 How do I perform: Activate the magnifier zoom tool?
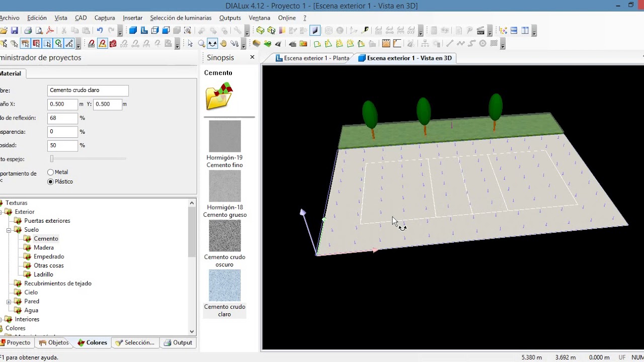coord(201,44)
